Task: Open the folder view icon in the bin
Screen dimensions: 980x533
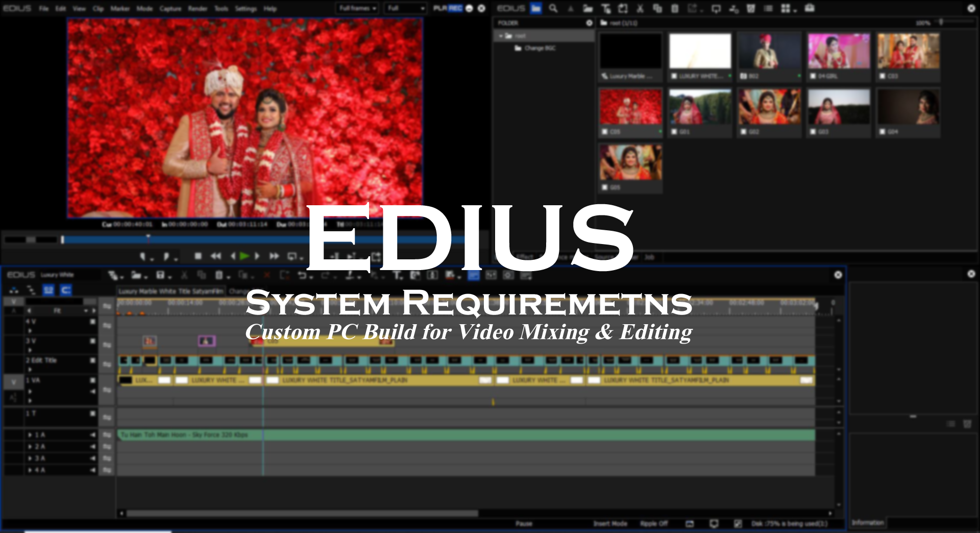Action: [536, 8]
